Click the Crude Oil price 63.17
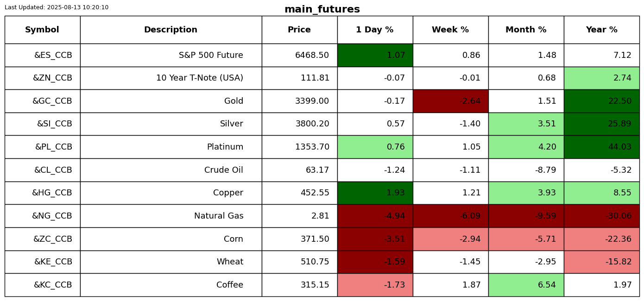644x301 pixels. click(299, 170)
